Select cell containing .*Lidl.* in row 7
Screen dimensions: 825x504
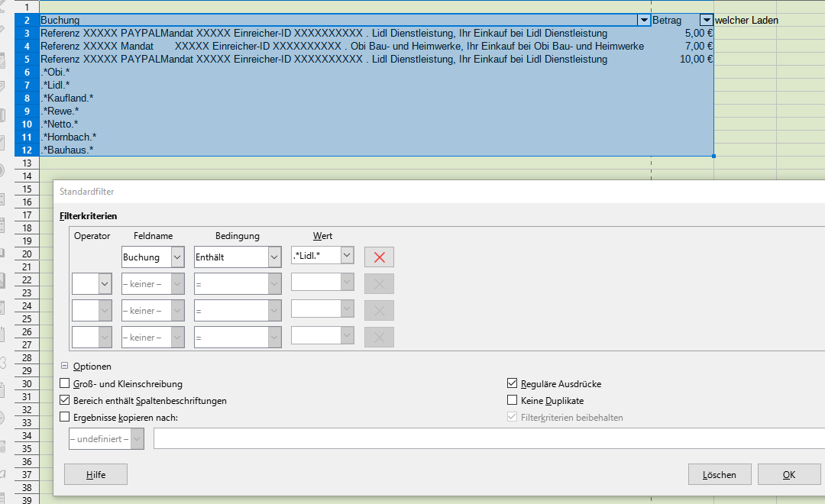(345, 85)
